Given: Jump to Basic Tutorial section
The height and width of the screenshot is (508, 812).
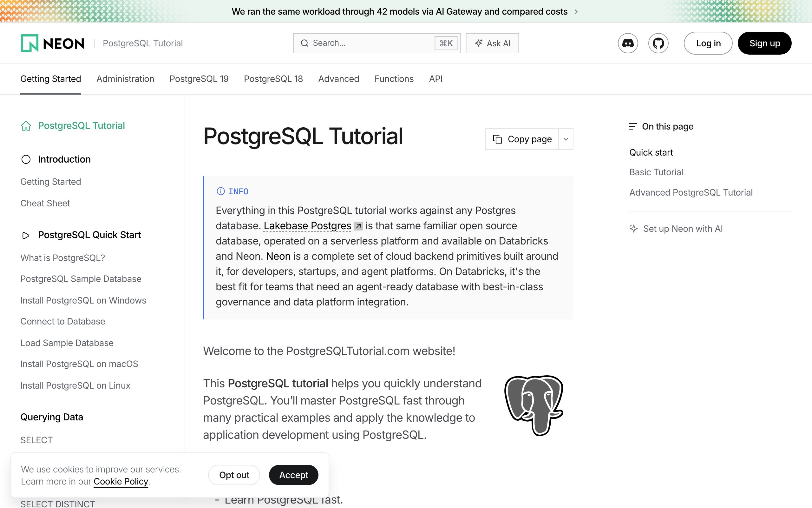Looking at the screenshot, I should pos(656,172).
